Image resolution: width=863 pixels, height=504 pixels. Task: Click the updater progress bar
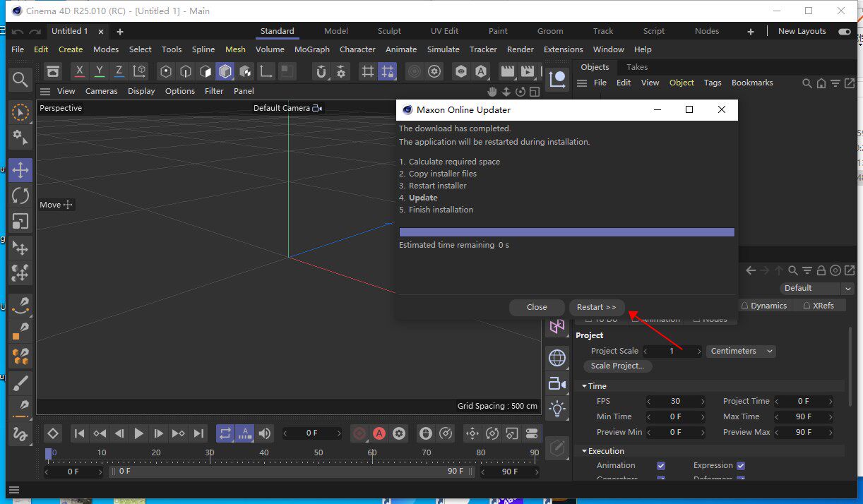tap(566, 232)
